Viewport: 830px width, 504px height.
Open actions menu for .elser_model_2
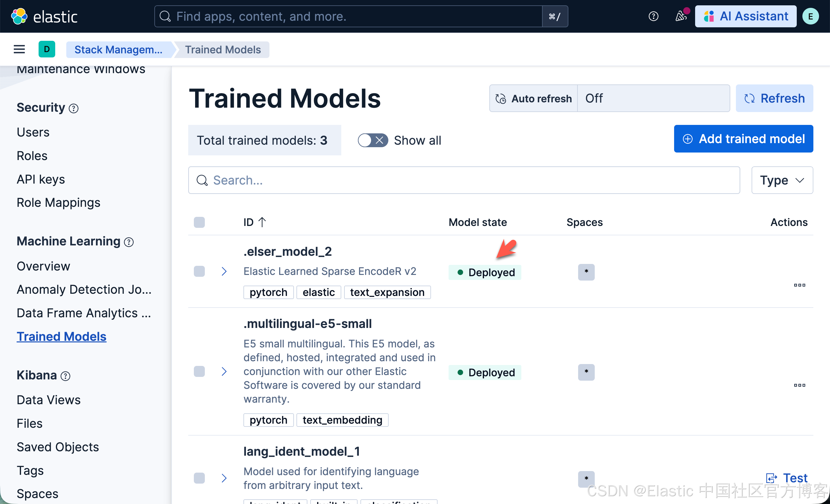click(799, 285)
